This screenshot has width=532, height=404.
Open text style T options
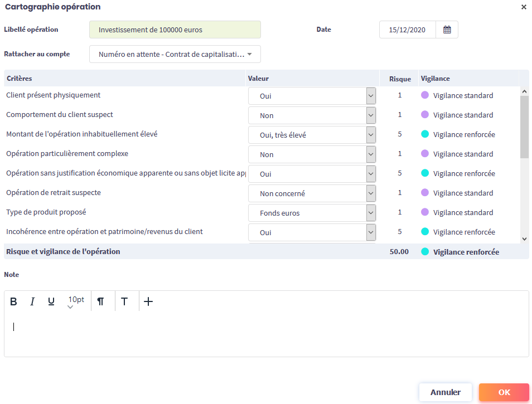124,301
